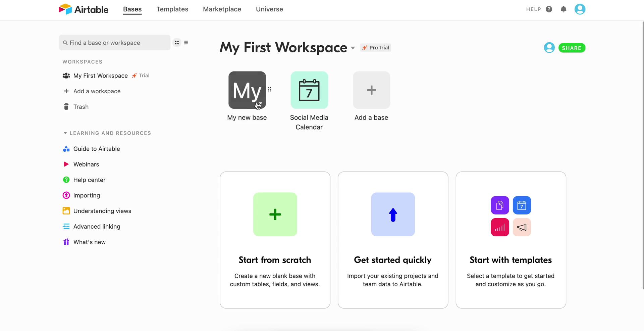Image resolution: width=644 pixels, height=331 pixels.
Task: Select My First Workspace in sidebar
Action: point(101,76)
